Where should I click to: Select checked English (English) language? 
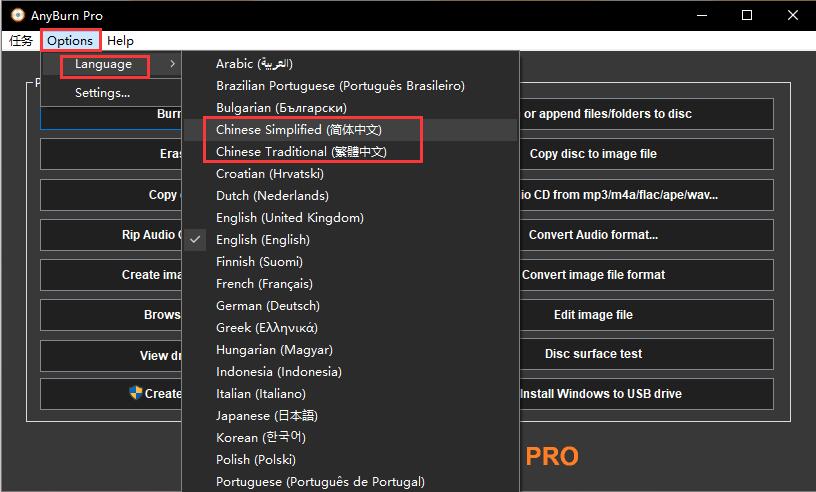350,239
